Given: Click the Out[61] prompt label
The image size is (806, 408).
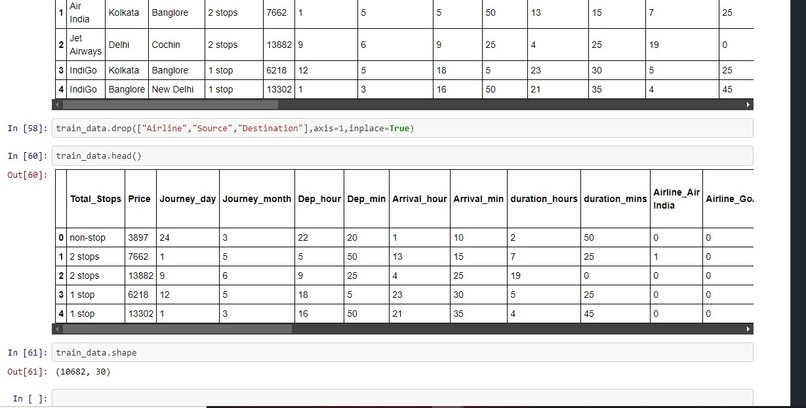Looking at the screenshot, I should (x=27, y=372).
